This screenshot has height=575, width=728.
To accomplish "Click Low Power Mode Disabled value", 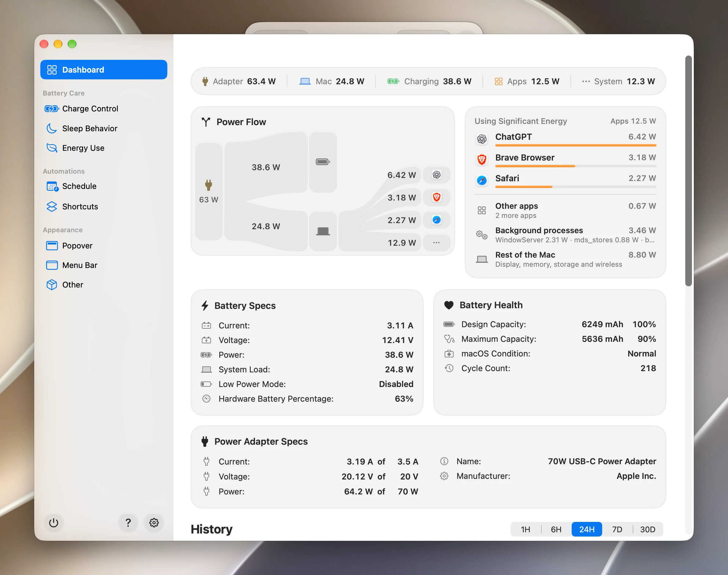I will 396,384.
